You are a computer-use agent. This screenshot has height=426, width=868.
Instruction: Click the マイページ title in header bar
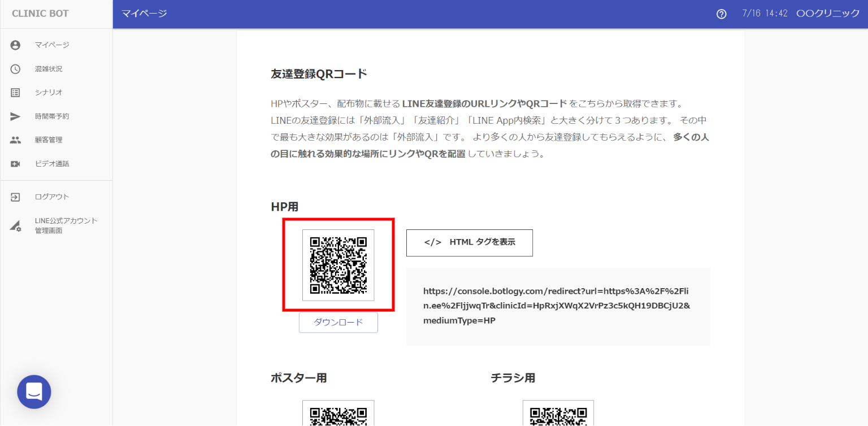pyautogui.click(x=145, y=14)
